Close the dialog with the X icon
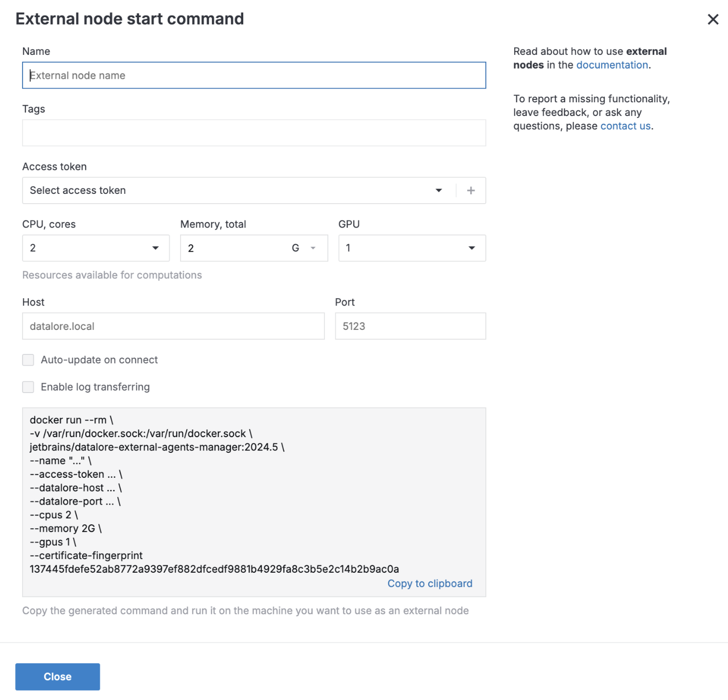This screenshot has width=728, height=700. tap(713, 20)
